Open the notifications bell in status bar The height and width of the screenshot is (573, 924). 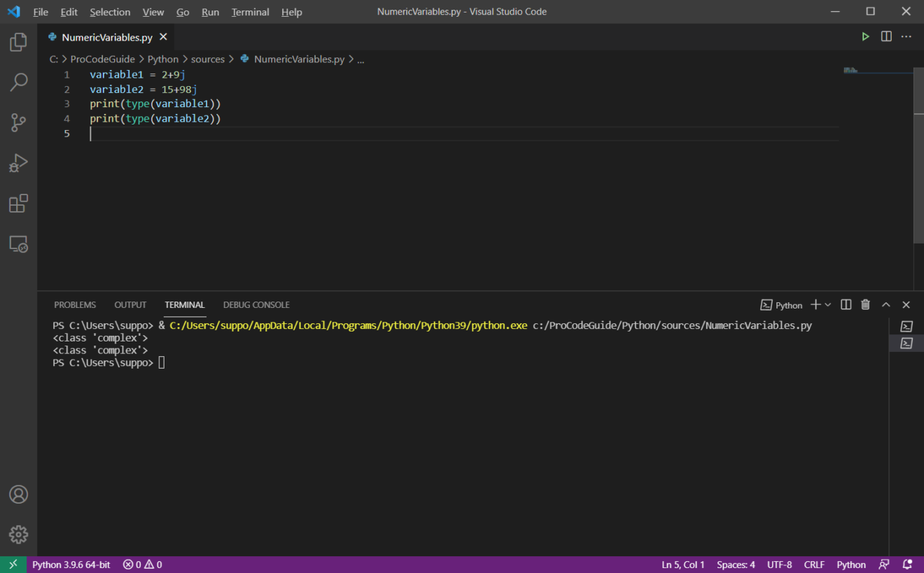pyautogui.click(x=907, y=565)
